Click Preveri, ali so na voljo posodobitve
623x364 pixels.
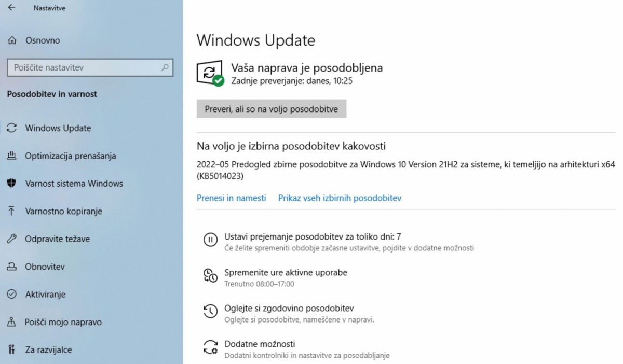click(272, 109)
